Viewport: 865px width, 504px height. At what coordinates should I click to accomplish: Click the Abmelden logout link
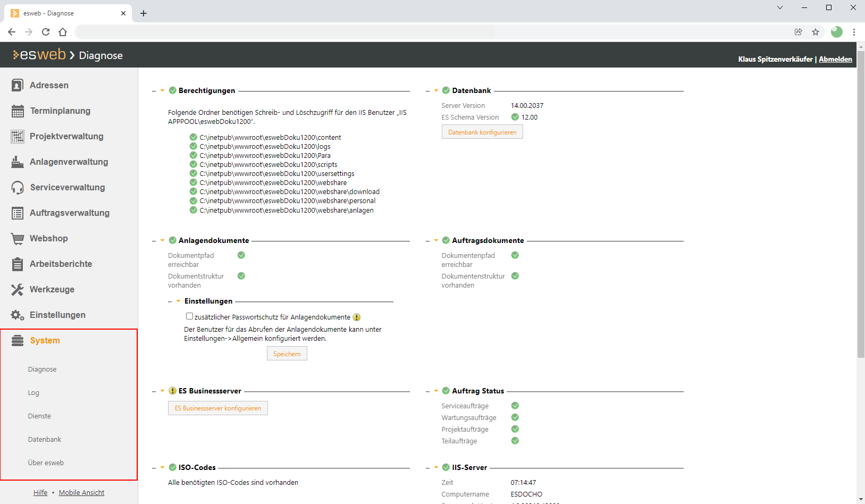coord(835,59)
